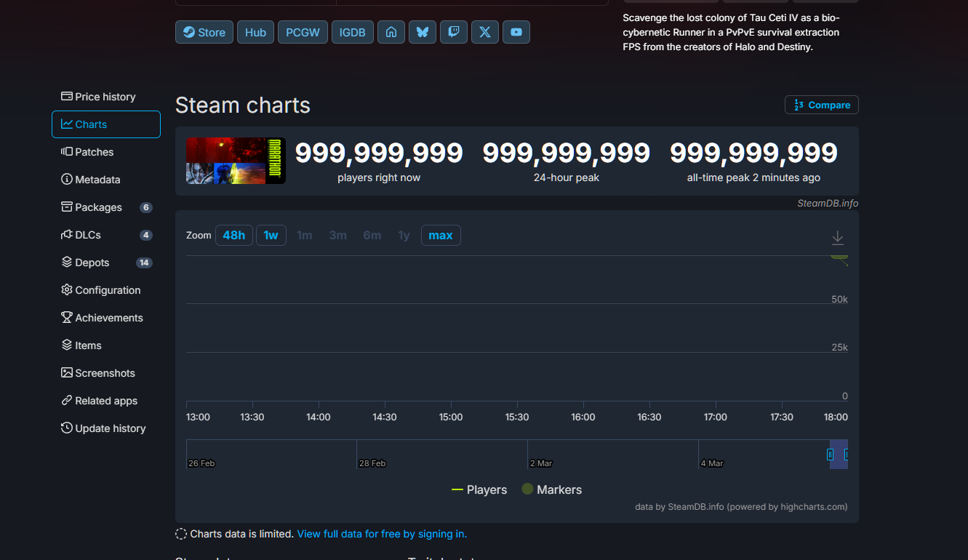This screenshot has width=968, height=560.
Task: Click the 'Steam charts' heading
Action: [x=243, y=105]
